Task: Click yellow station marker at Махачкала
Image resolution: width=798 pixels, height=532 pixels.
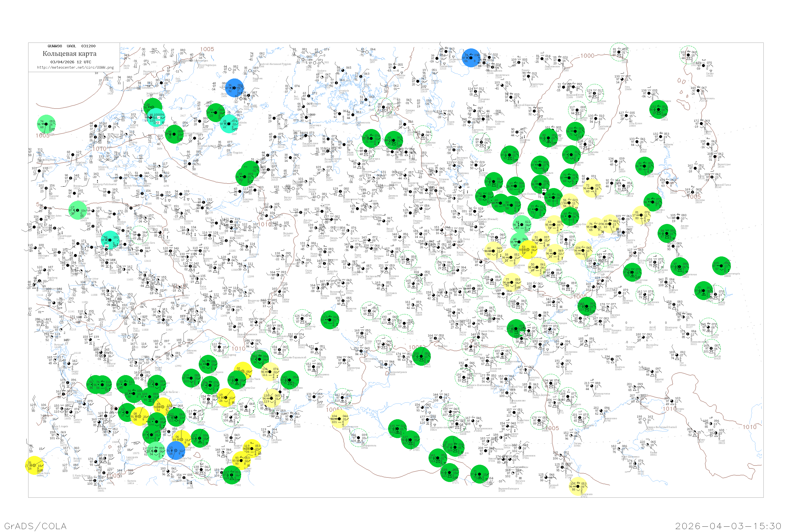Action: [x=578, y=487]
